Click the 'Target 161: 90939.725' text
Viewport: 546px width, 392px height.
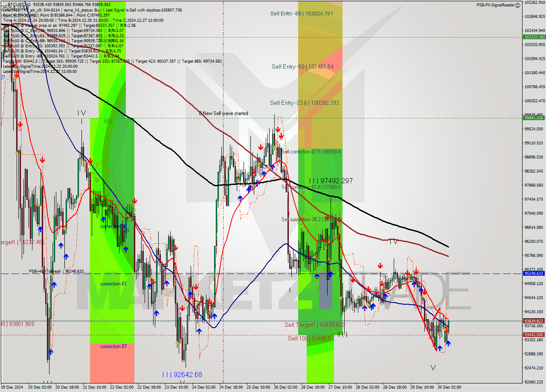point(63,61)
